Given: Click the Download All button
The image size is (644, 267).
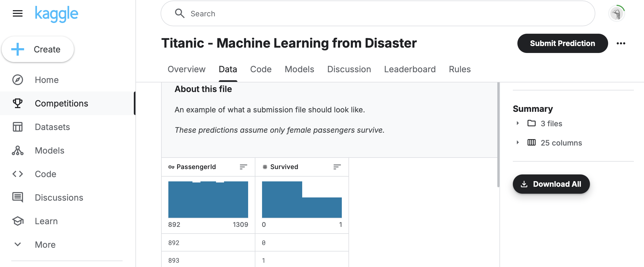Looking at the screenshot, I should coord(551,184).
